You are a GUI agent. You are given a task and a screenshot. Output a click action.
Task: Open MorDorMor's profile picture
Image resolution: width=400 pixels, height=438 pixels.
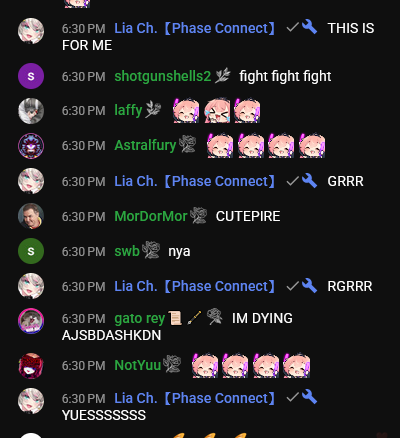click(x=31, y=216)
